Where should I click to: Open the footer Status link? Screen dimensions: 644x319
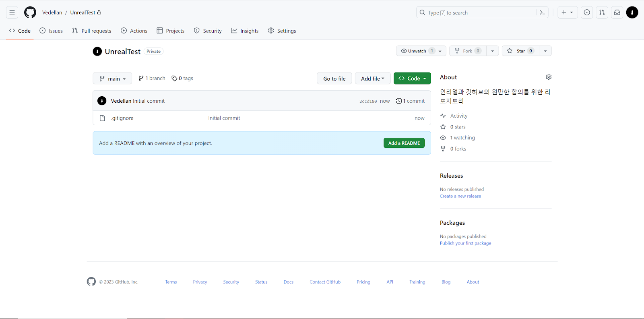click(x=261, y=282)
